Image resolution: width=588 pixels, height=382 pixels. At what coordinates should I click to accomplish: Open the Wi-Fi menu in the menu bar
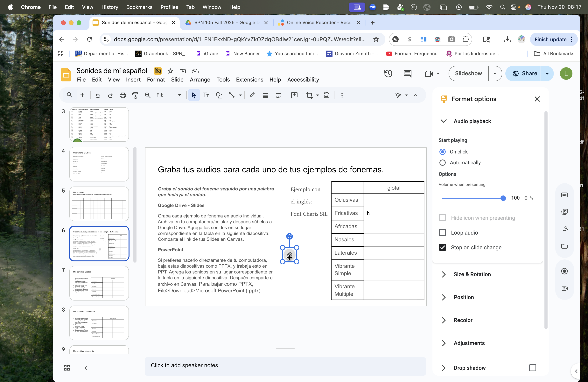(489, 7)
